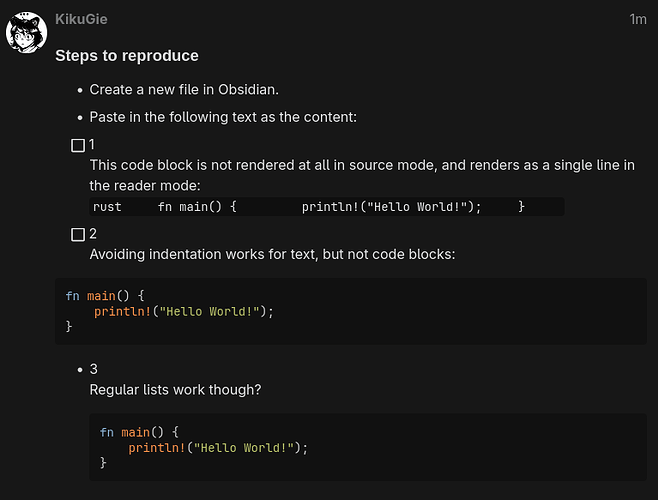Viewport: 658px width, 500px height.
Task: Click the closing brace in the bottom code block
Action: 103,463
